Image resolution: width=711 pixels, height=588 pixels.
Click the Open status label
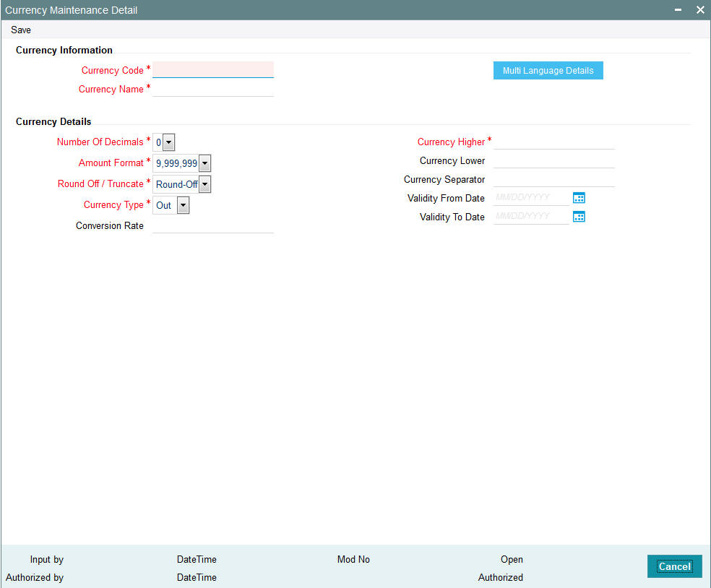[512, 559]
